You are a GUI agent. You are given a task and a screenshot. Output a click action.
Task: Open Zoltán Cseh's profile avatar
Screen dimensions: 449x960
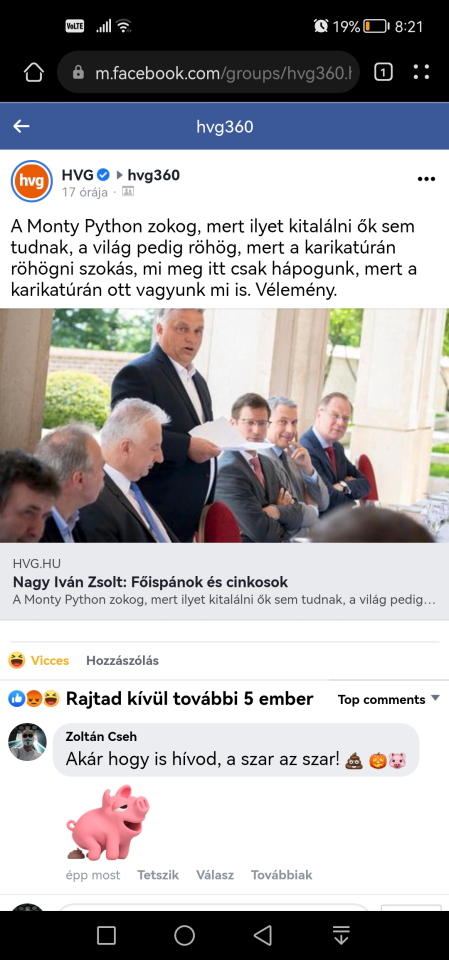27,742
